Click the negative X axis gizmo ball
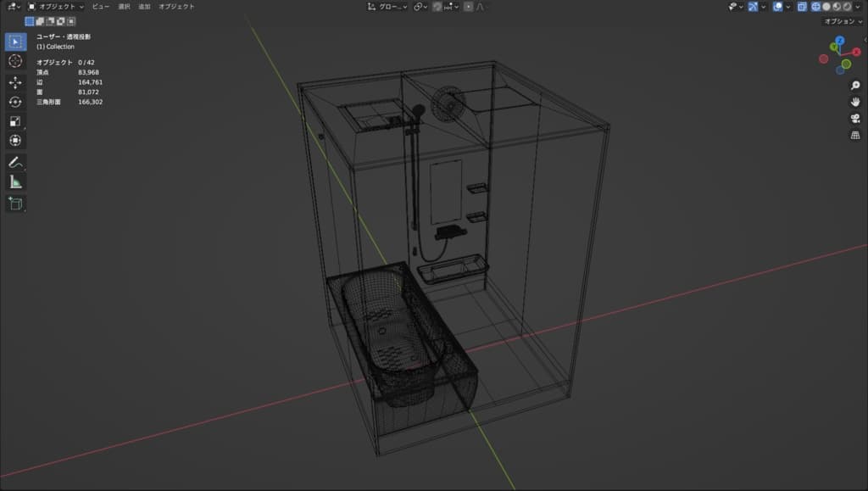The width and height of the screenshot is (868, 491). click(x=824, y=59)
